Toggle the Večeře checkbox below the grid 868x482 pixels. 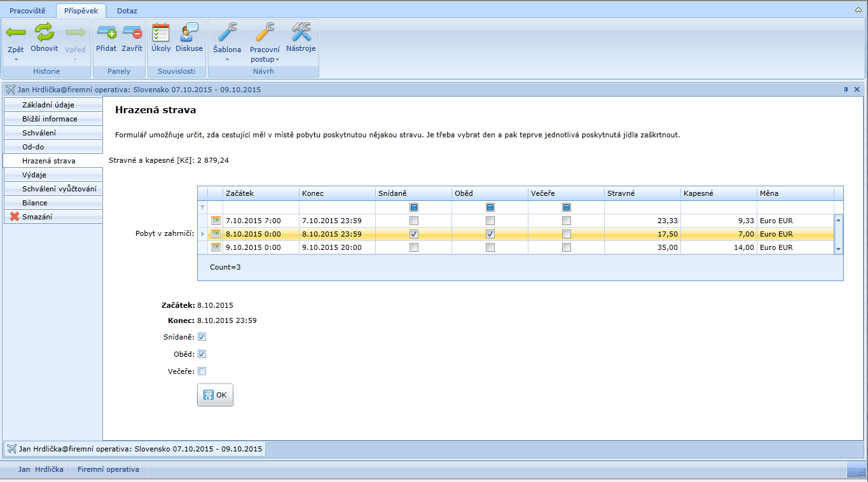[x=202, y=371]
